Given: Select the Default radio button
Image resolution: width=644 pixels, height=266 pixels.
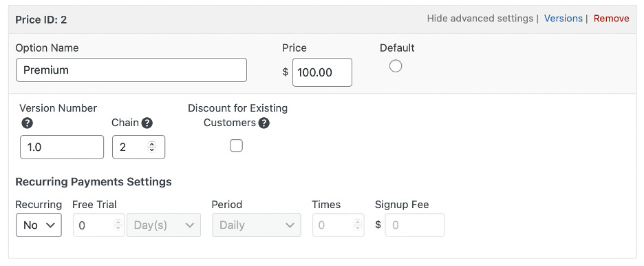Looking at the screenshot, I should tap(396, 66).
